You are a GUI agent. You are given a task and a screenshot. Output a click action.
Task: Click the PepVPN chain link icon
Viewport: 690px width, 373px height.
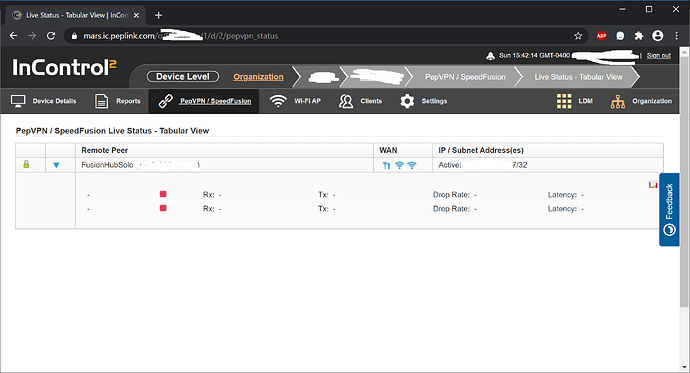coord(165,101)
